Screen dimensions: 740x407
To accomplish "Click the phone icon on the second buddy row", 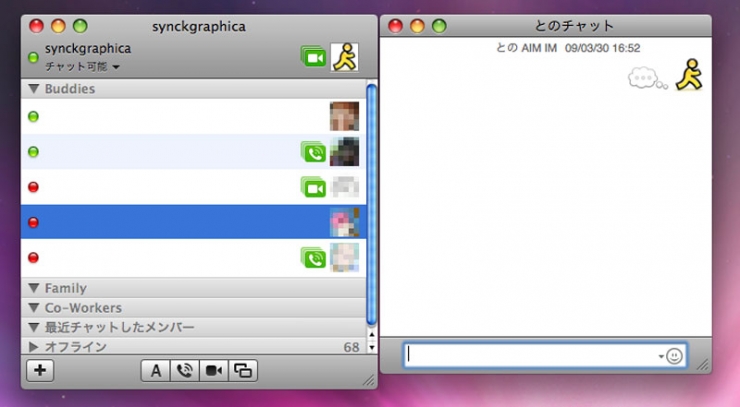I will coord(313,152).
